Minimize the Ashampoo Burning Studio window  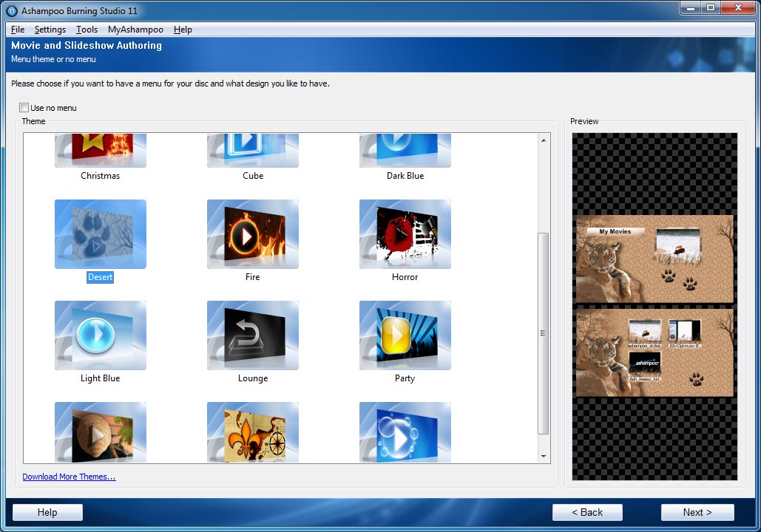pyautogui.click(x=691, y=8)
